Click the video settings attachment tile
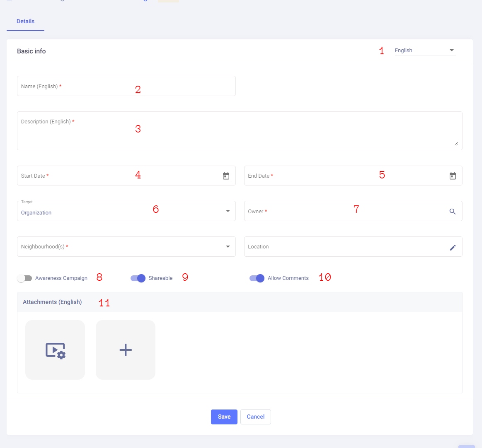 pyautogui.click(x=55, y=350)
